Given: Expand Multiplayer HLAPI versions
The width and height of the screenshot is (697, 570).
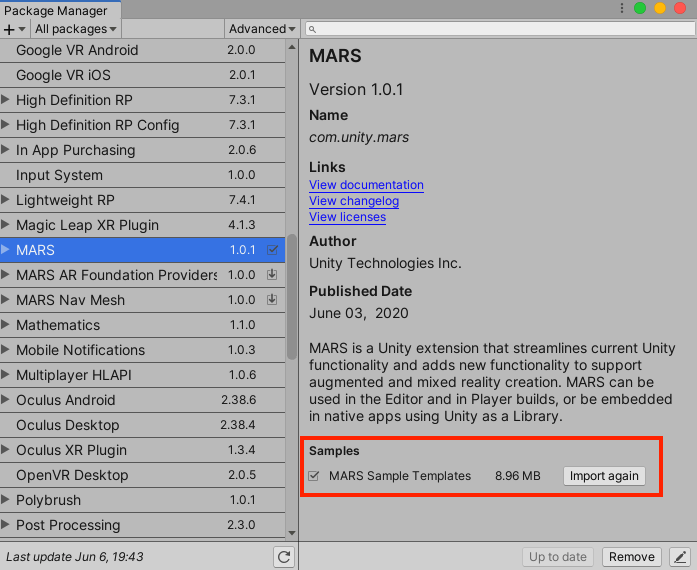Looking at the screenshot, I should (5, 374).
